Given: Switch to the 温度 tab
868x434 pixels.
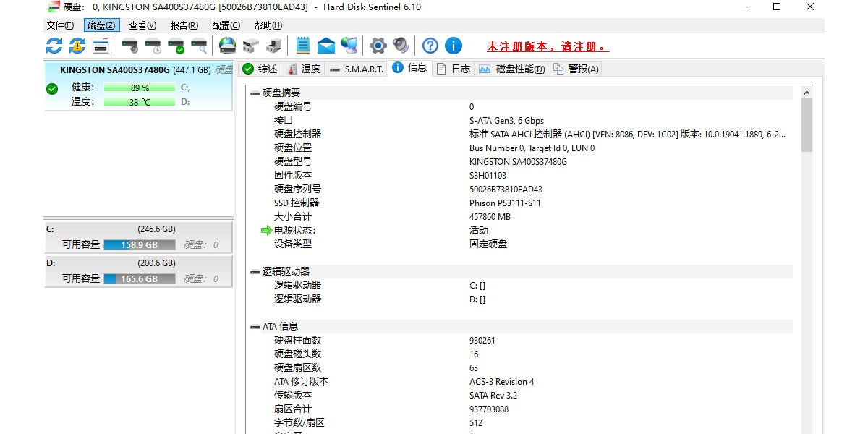Looking at the screenshot, I should pos(303,69).
